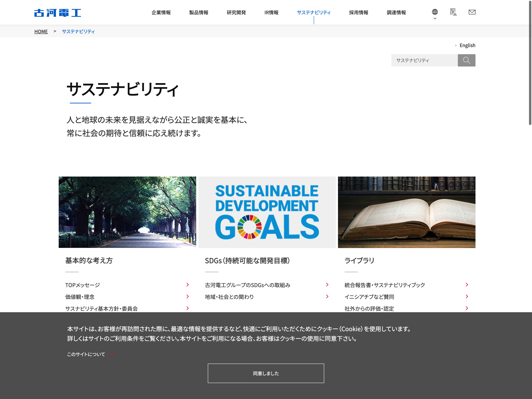Click red arrow beside TOPメッセージ
Image resolution: width=532 pixels, height=399 pixels.
188,285
